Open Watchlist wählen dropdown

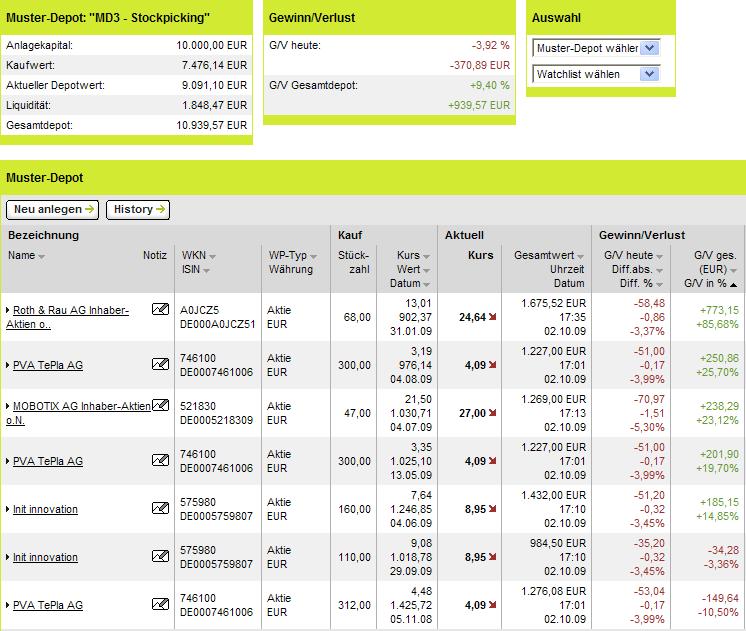(596, 74)
